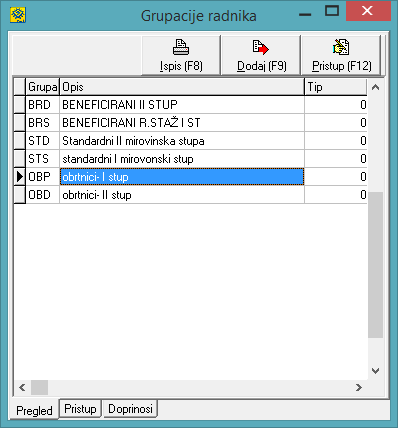Select the STD group code cell
The height and width of the screenshot is (428, 398).
pos(43,141)
